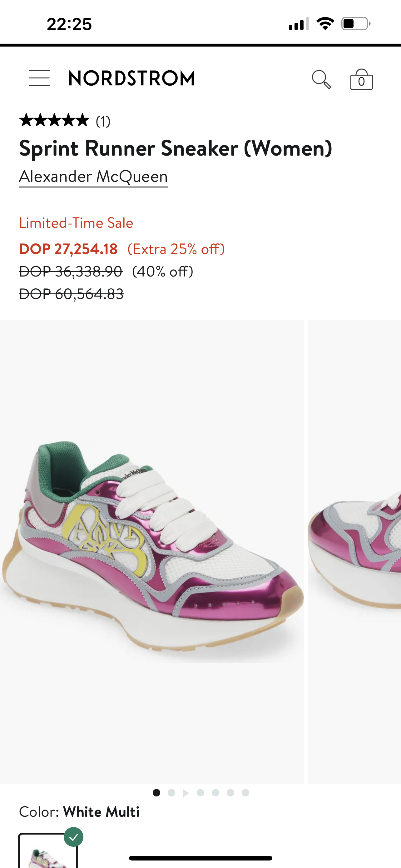Tap the battery status icon
The image size is (401, 868).
pos(356,24)
